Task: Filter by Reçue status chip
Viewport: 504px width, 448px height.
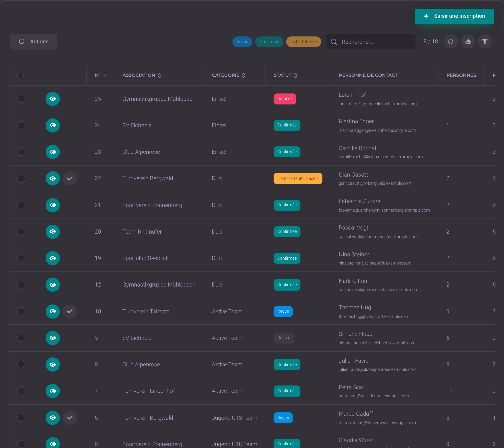Action: [x=242, y=42]
